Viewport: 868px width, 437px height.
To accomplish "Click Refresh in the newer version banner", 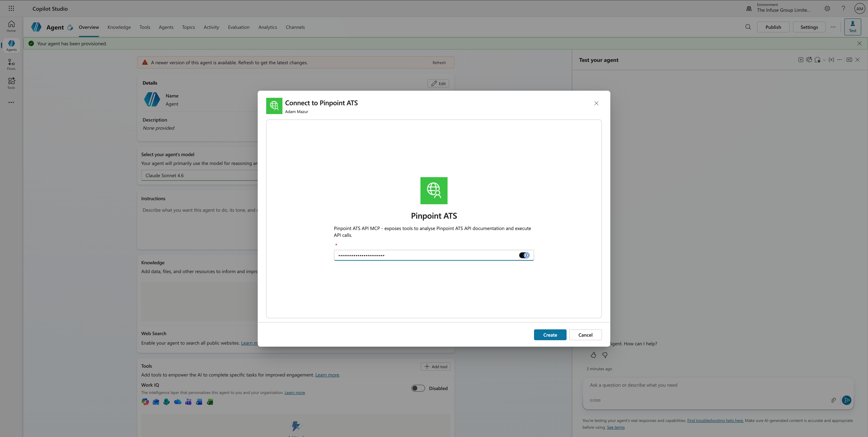I will click(439, 62).
